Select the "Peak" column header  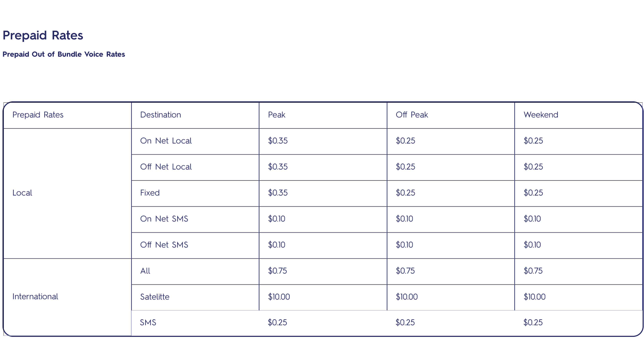coord(277,115)
